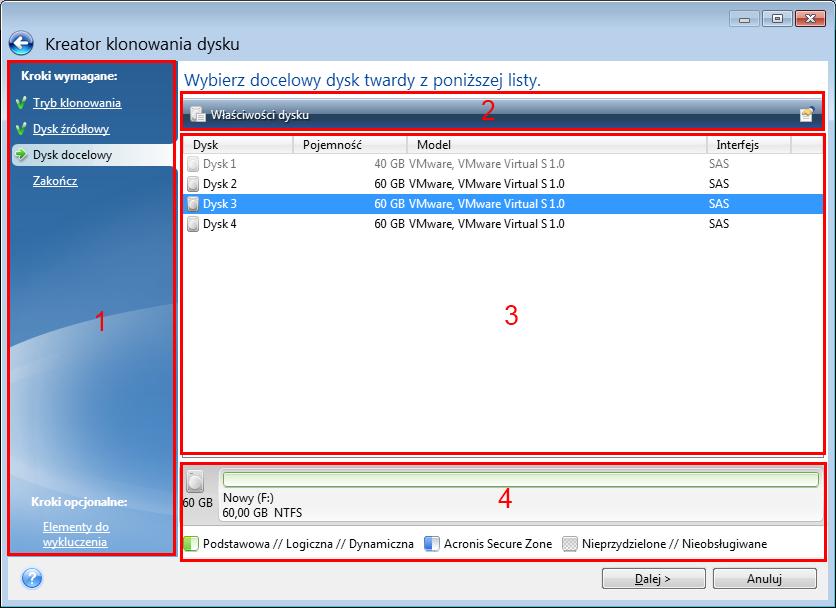Click the Anuluj button

click(765, 579)
